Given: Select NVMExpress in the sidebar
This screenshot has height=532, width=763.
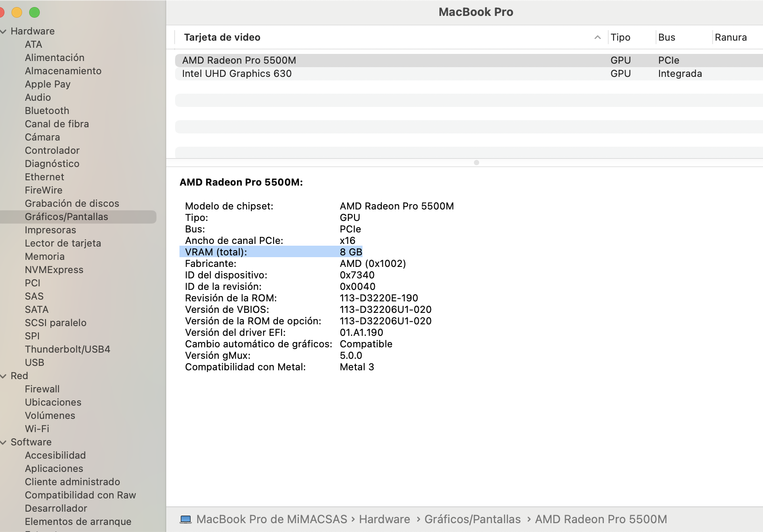Looking at the screenshot, I should coord(54,270).
